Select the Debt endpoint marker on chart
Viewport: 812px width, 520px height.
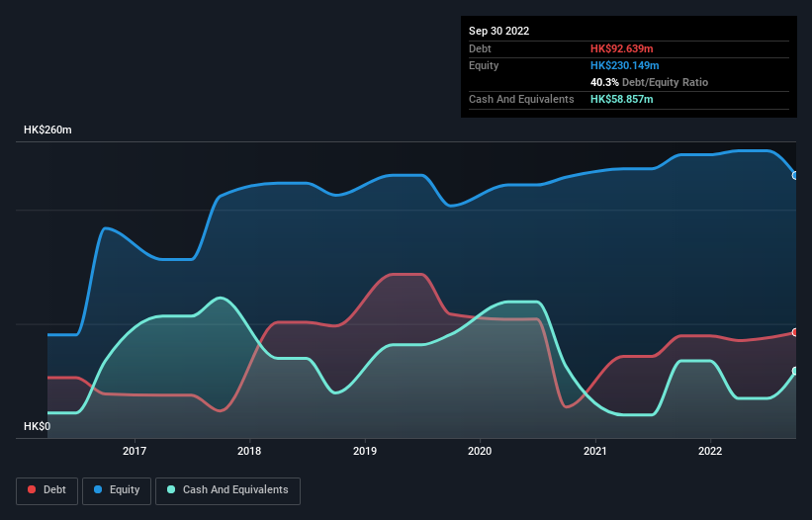click(795, 332)
